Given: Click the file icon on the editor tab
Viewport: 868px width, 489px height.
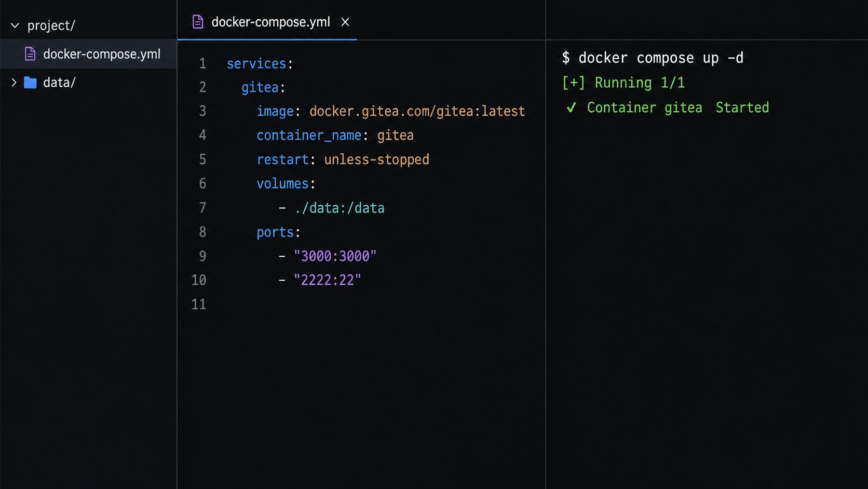Looking at the screenshot, I should click(198, 22).
